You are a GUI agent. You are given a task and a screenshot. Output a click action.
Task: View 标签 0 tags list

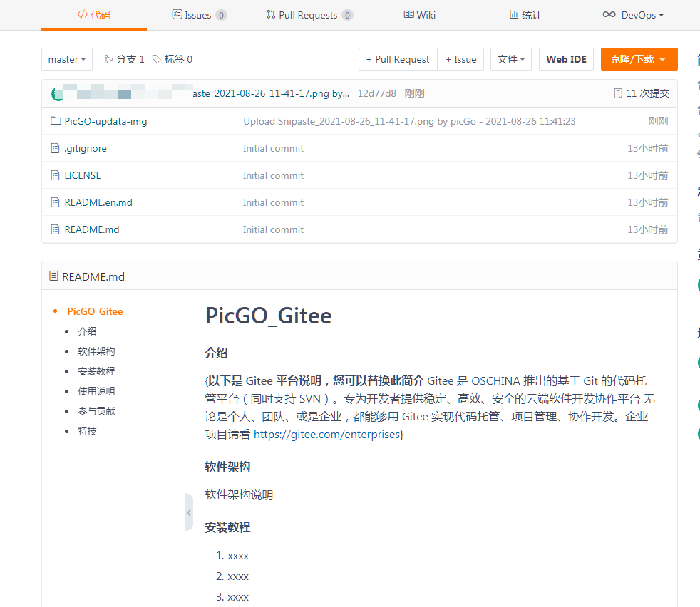173,59
